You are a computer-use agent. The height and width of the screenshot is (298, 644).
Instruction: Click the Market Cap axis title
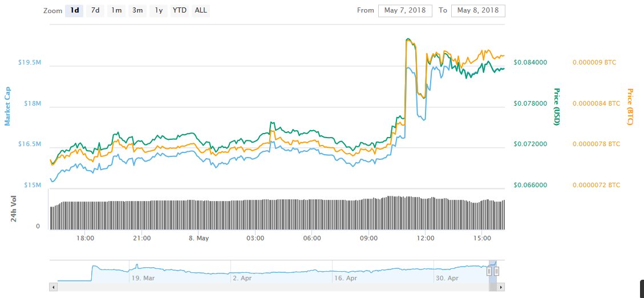pos(7,106)
